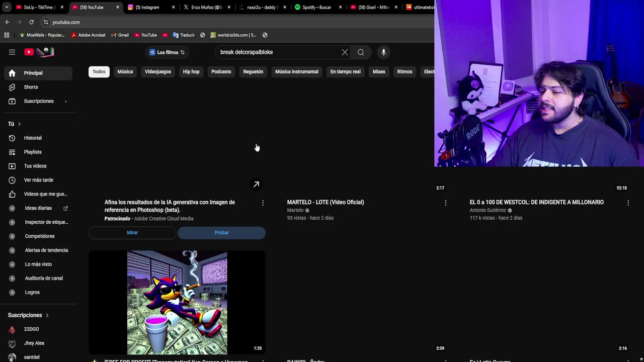Open Auditoría de canal tool

38,279
